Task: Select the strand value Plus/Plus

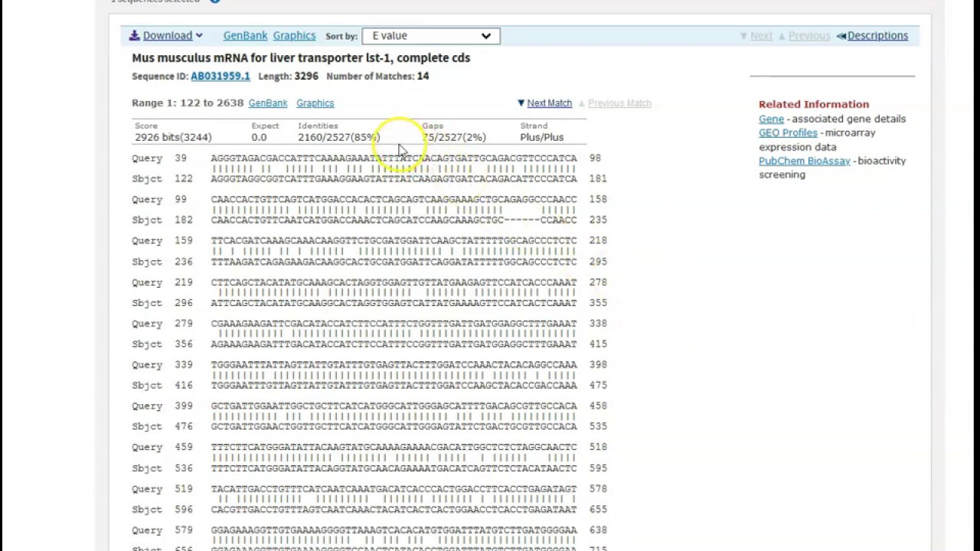Action: pyautogui.click(x=541, y=137)
